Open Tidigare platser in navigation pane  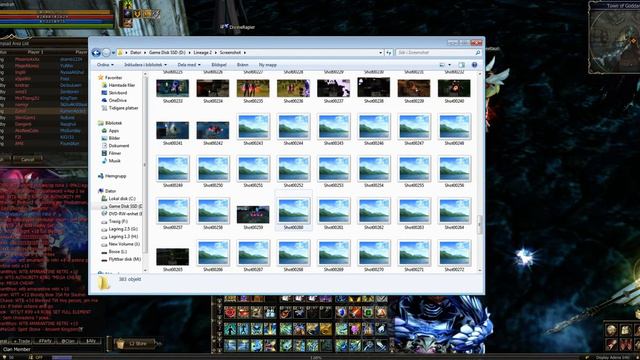pyautogui.click(x=120, y=108)
